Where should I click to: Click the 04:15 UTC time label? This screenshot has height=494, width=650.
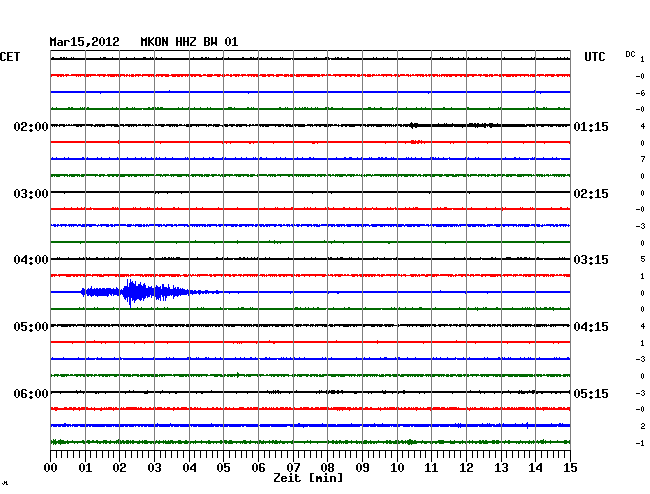pos(591,327)
